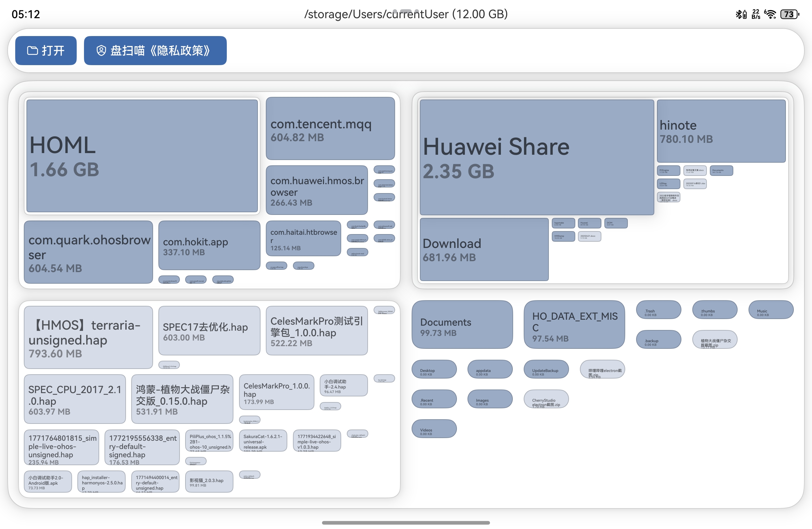Click the SPEC17去优化.hap file block
812x529 pixels.
coord(209,331)
